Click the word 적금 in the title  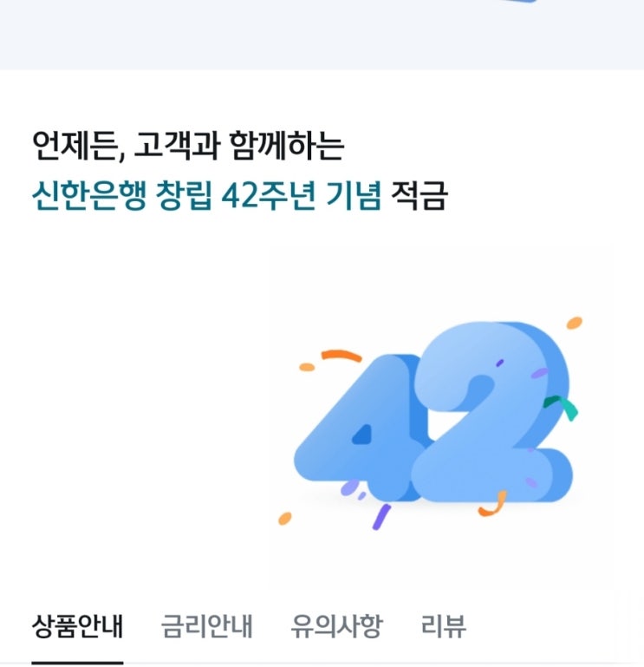tap(420, 195)
